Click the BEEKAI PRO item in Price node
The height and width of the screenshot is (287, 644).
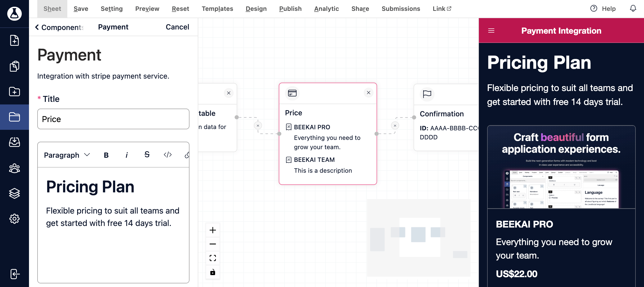[x=312, y=127]
